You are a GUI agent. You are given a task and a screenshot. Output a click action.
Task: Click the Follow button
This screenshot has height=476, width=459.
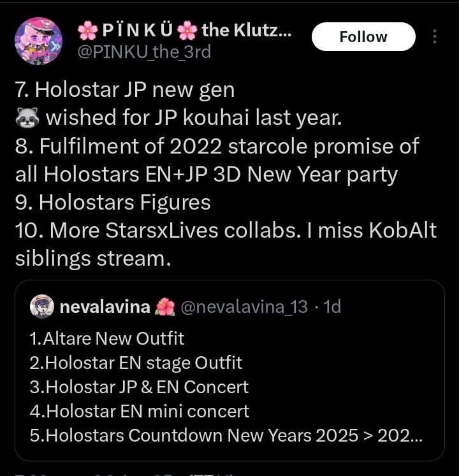click(363, 37)
